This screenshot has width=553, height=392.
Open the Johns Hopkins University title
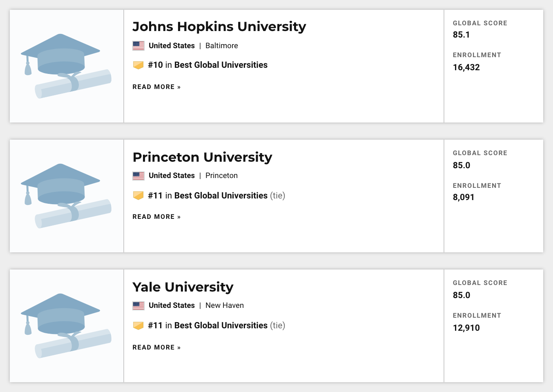click(x=219, y=27)
